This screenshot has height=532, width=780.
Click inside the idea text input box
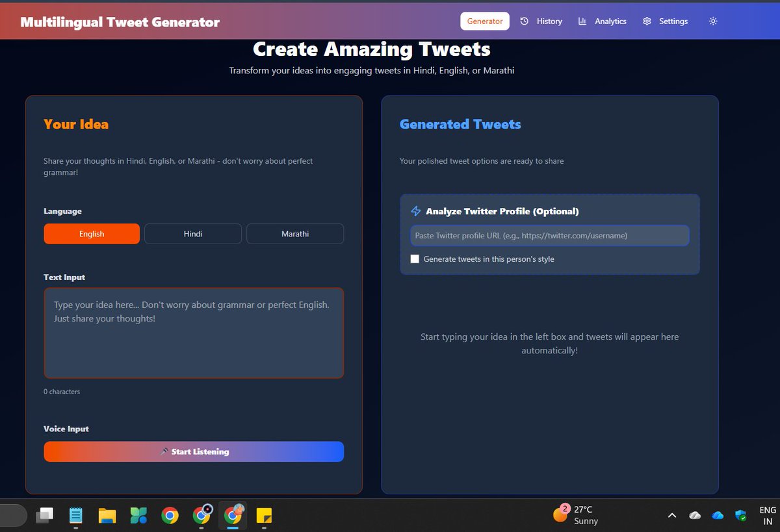pos(194,333)
